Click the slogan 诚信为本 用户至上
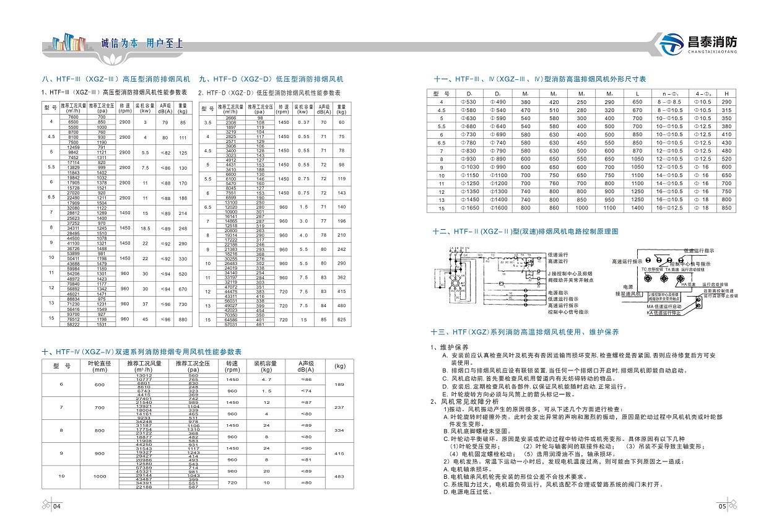Image resolution: width=779 pixels, height=532 pixels. 142,43
